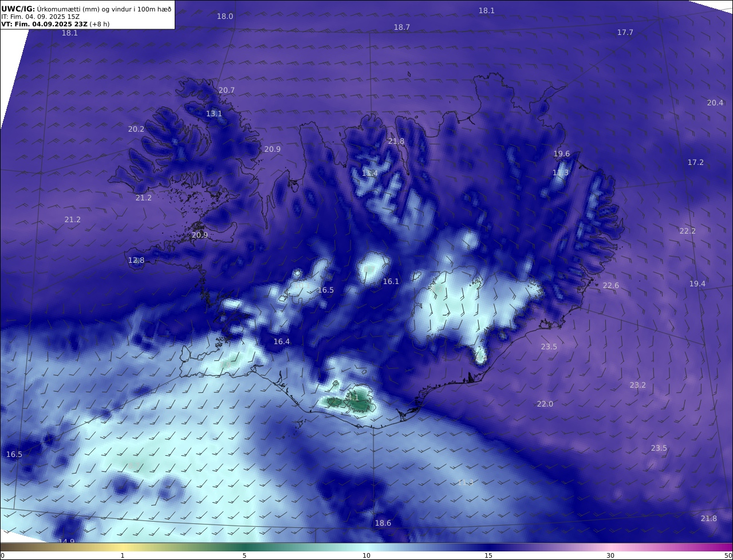This screenshot has width=733, height=560.
Task: Click the 13.1 value label
Action: (214, 113)
